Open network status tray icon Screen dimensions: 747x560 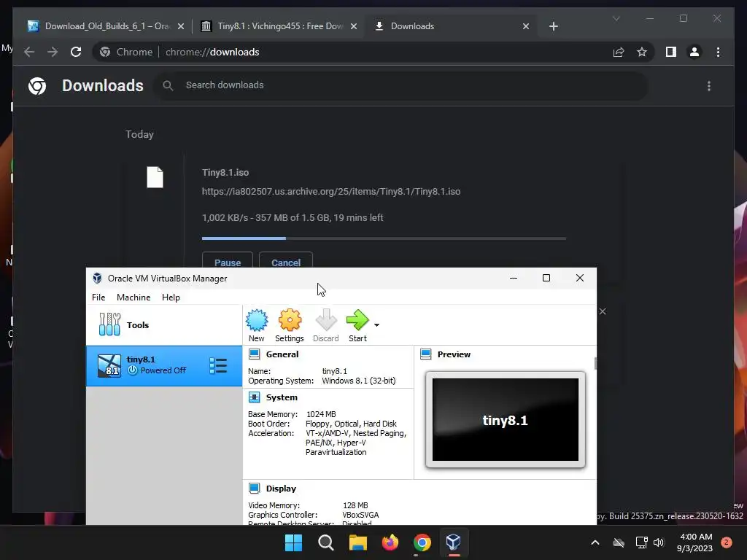[641, 542]
